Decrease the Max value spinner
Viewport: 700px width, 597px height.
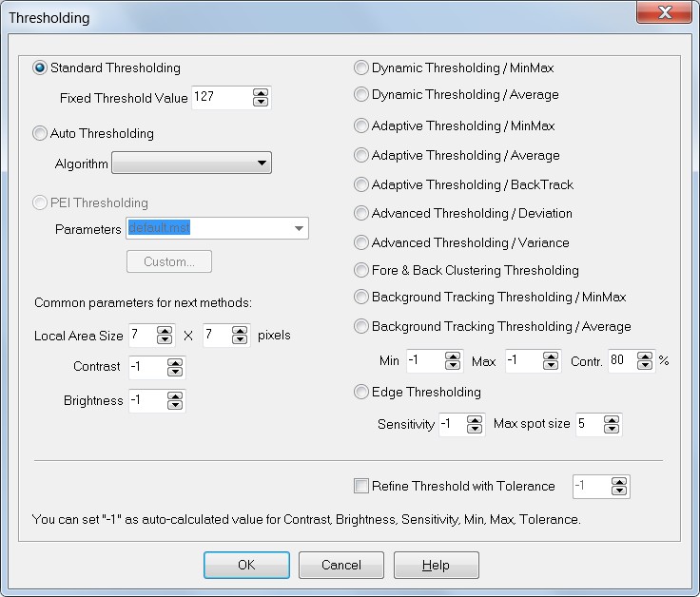(551, 365)
